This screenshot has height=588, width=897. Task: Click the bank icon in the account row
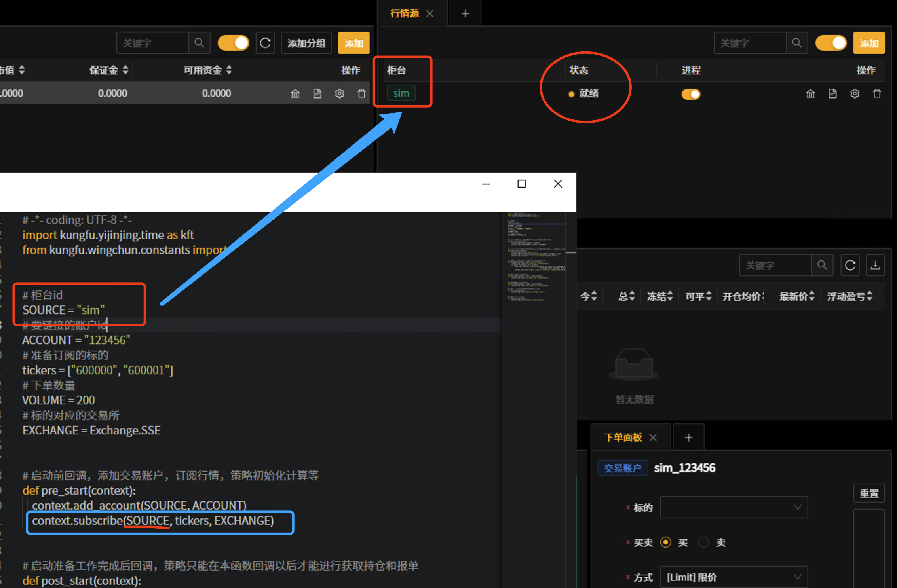coord(295,93)
